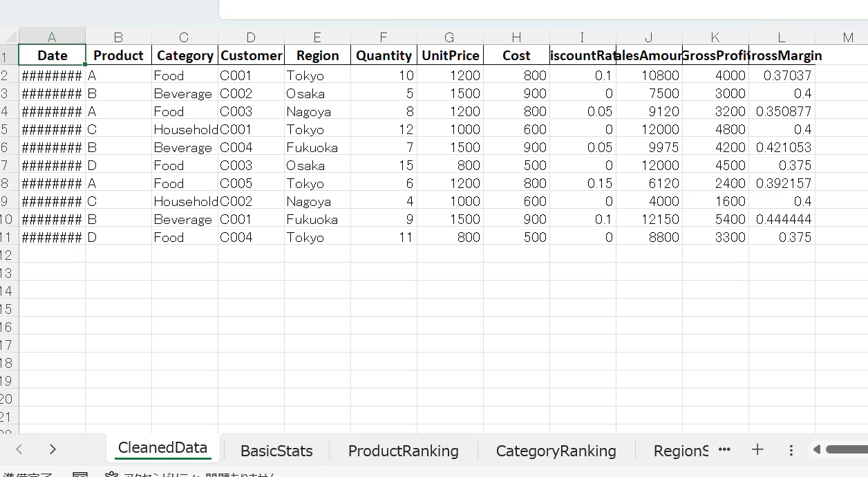
Task: Show hidden sheet tabs via the ellipsis
Action: click(724, 449)
